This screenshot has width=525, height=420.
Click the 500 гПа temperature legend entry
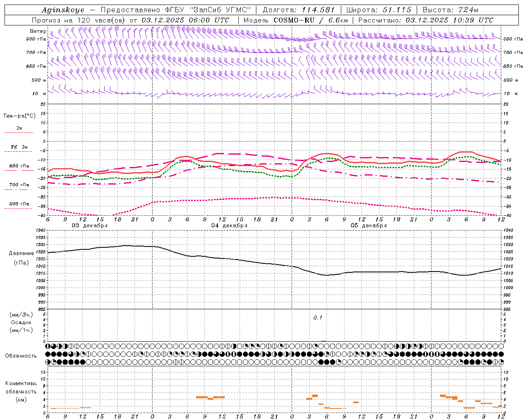(x=19, y=204)
